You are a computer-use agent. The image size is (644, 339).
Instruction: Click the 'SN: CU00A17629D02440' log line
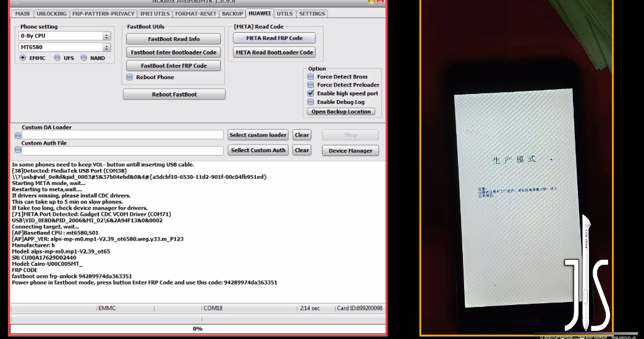(x=44, y=257)
